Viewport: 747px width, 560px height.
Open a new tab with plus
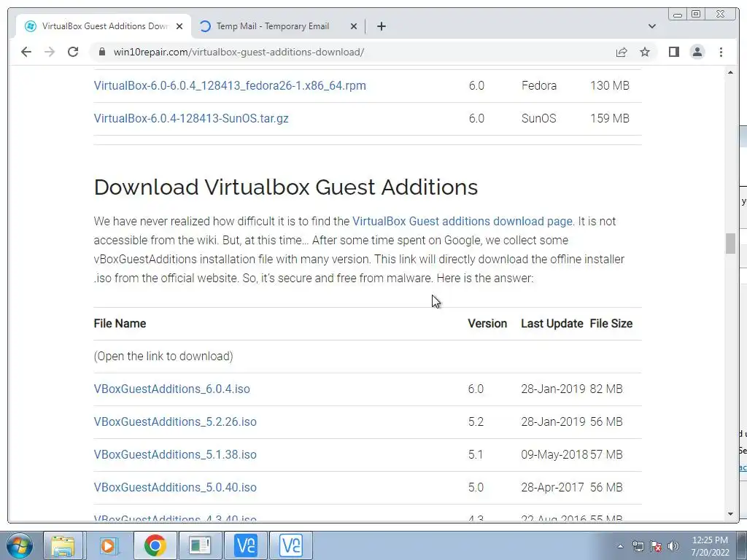pyautogui.click(x=381, y=26)
